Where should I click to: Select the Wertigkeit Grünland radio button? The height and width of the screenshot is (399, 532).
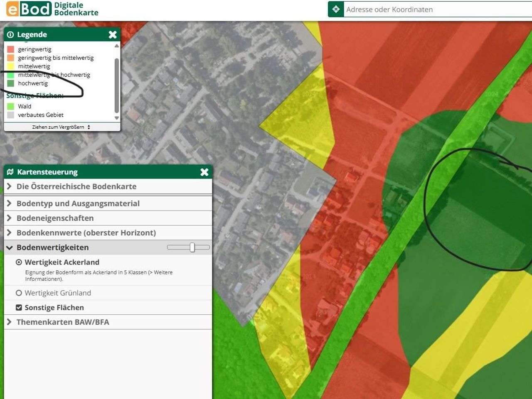click(x=19, y=293)
